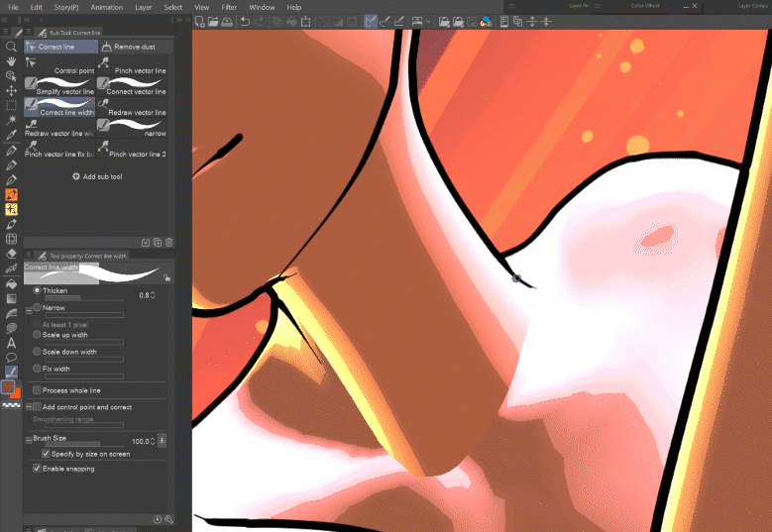Select the Fix width radio option

[x=37, y=369]
